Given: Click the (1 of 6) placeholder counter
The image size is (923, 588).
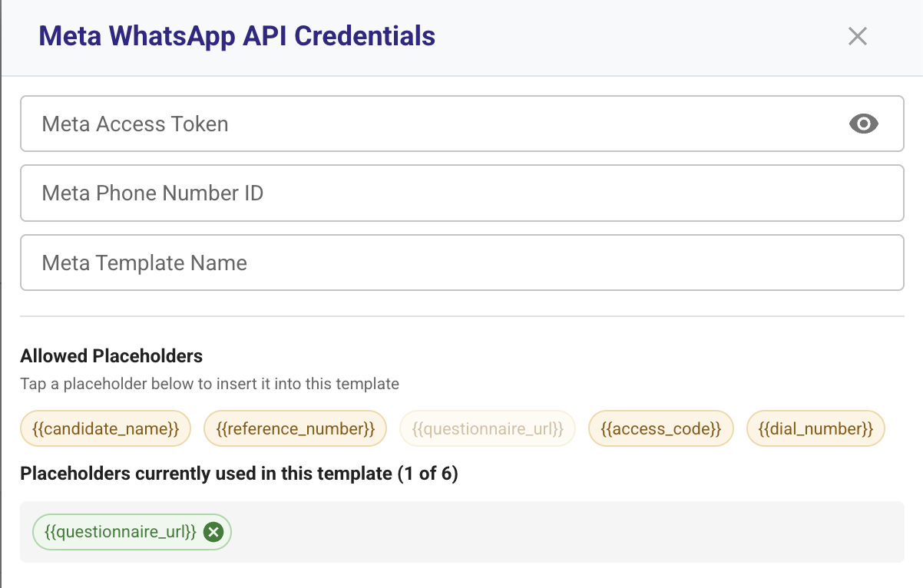Looking at the screenshot, I should (x=428, y=474).
